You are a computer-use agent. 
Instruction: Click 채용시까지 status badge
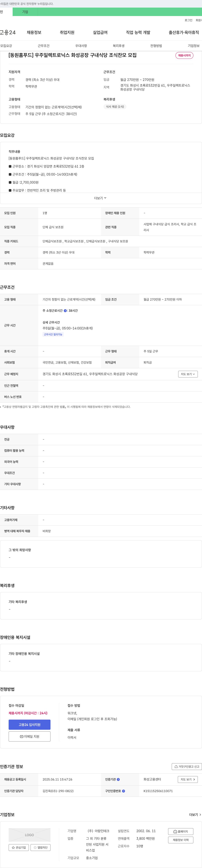click(184, 55)
